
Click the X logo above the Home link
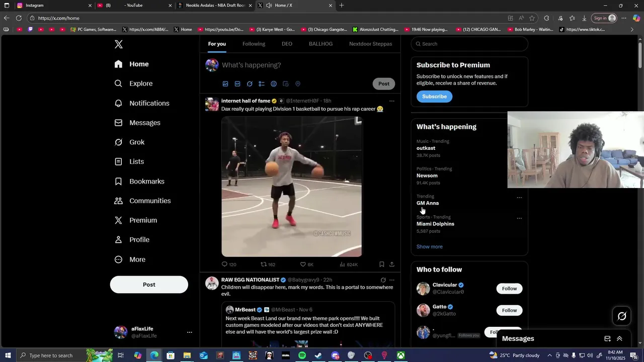[x=119, y=44]
